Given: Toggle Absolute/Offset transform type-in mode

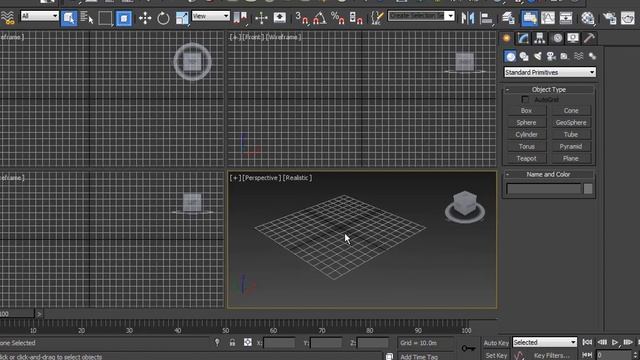Looking at the screenshot, I should point(247,342).
